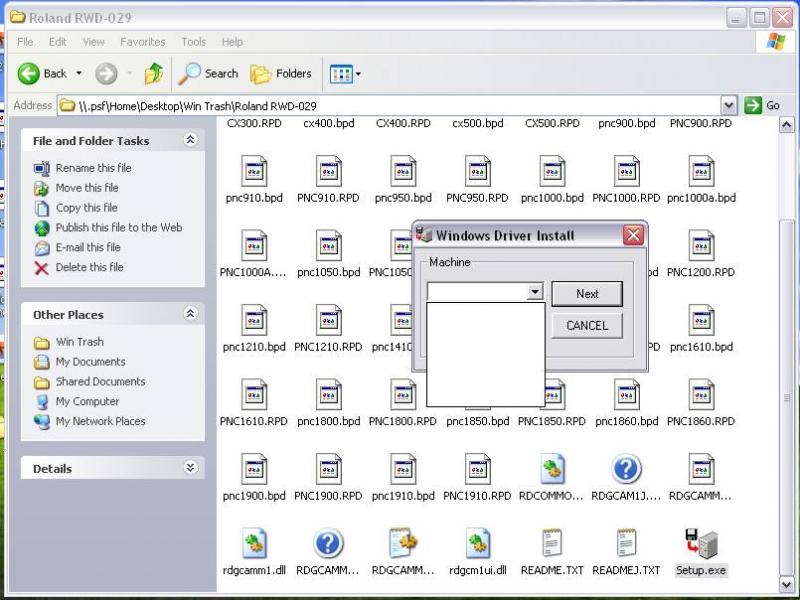Image resolution: width=800 pixels, height=600 pixels.
Task: Open the Back history dropdown arrow
Action: [x=79, y=74]
